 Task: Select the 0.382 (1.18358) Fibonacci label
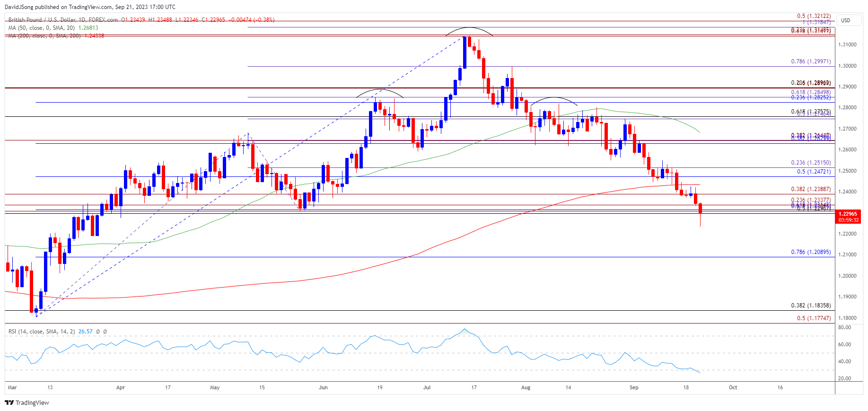pyautogui.click(x=811, y=306)
